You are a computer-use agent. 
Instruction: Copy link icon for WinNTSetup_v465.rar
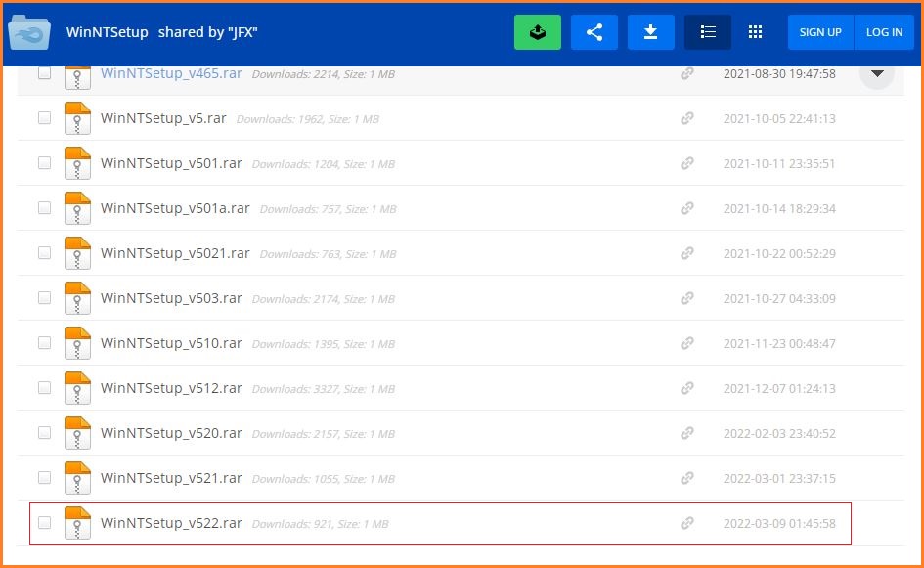687,73
